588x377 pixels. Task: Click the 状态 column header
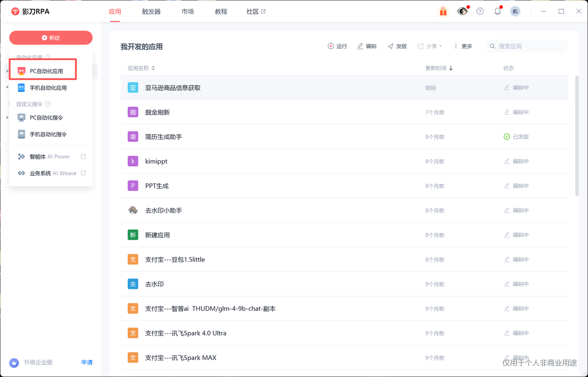[x=509, y=68]
